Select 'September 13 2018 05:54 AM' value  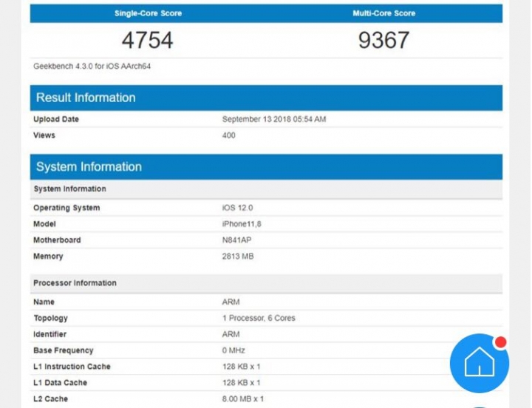pyautogui.click(x=274, y=119)
